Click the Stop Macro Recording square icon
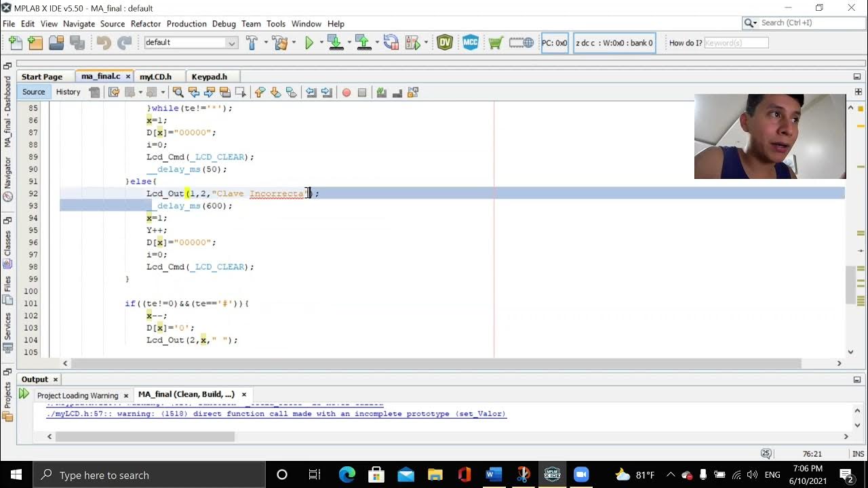Image resolution: width=868 pixels, height=488 pixels. tap(362, 92)
